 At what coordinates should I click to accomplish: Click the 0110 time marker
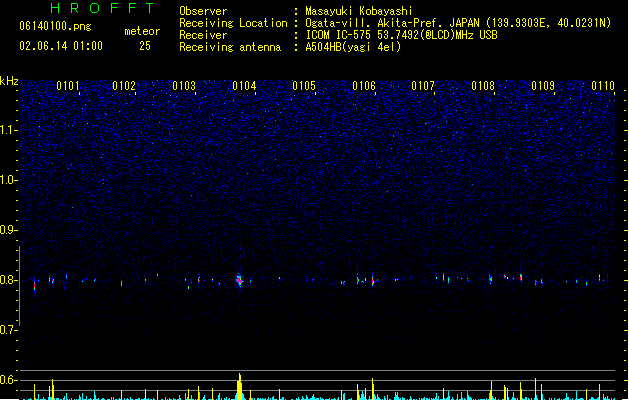[603, 86]
